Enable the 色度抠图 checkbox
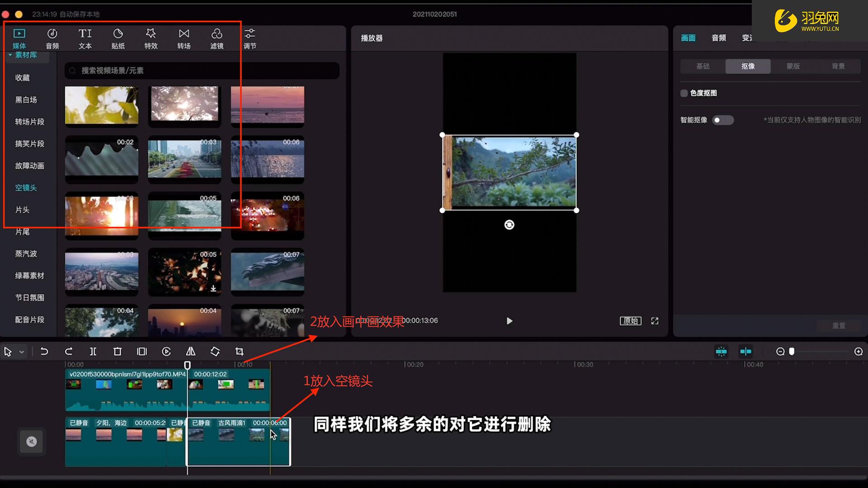This screenshot has height=488, width=868. coord(684,93)
